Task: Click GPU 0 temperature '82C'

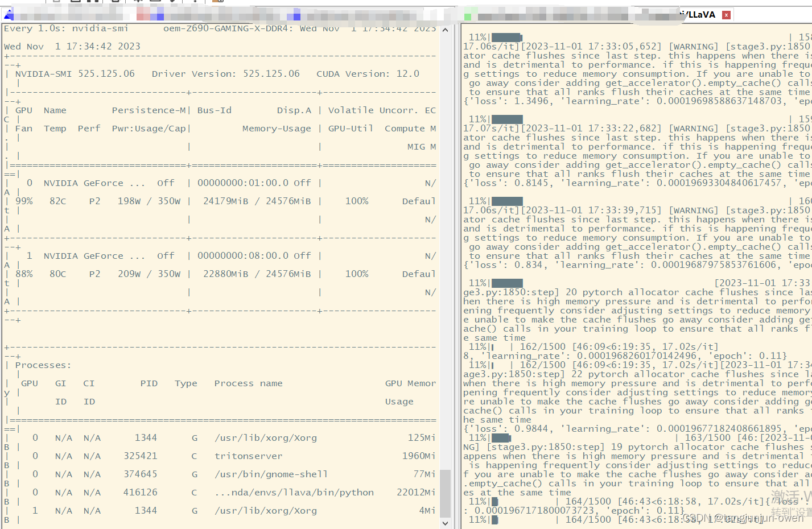Action: pos(58,201)
